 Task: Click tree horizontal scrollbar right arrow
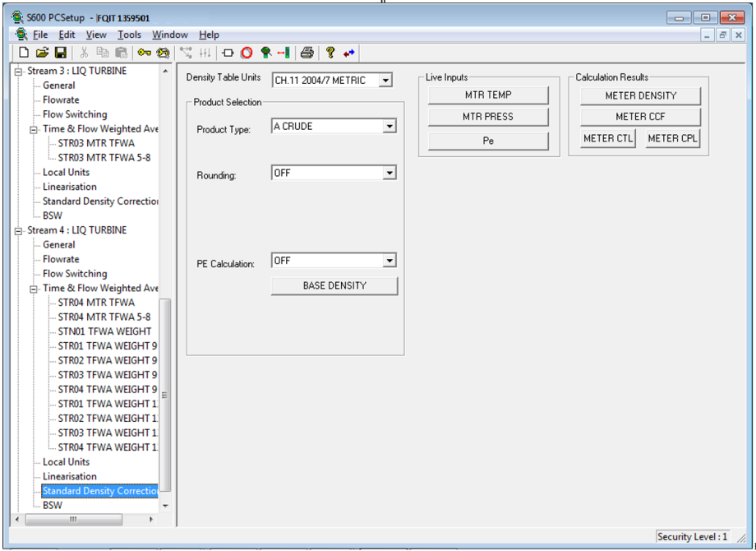[151, 520]
